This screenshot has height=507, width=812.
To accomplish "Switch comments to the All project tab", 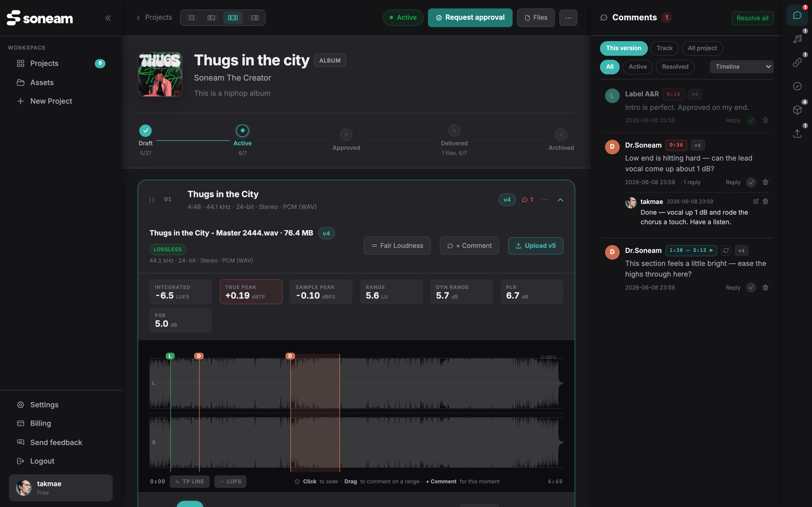I will coord(702,48).
